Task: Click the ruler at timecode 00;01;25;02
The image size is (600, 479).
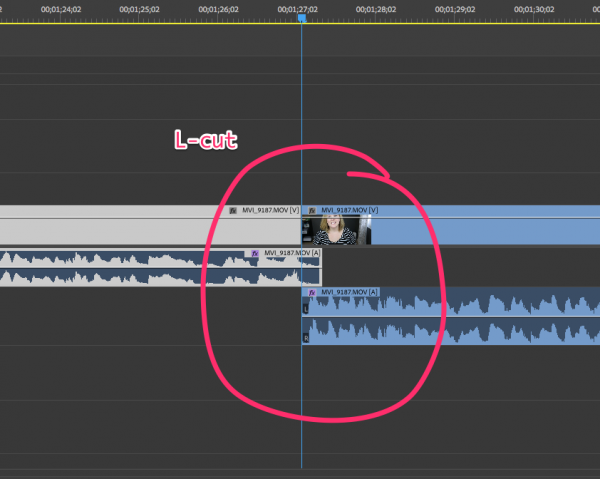Action: pyautogui.click(x=139, y=9)
